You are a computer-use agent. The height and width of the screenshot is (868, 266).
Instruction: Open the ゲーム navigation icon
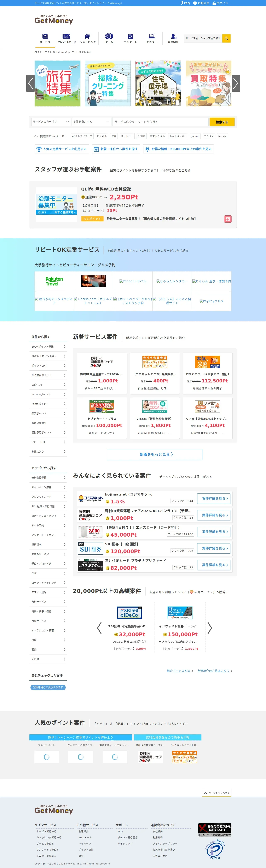click(x=109, y=36)
